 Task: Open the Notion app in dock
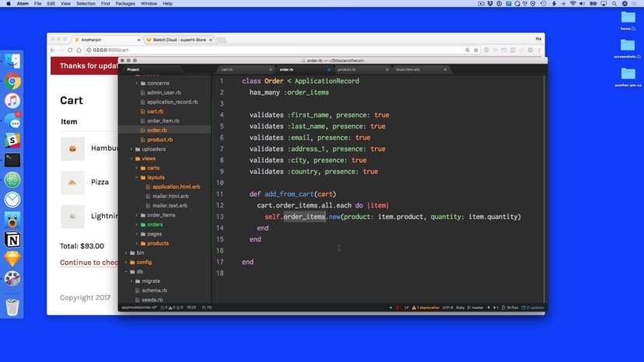(x=12, y=238)
